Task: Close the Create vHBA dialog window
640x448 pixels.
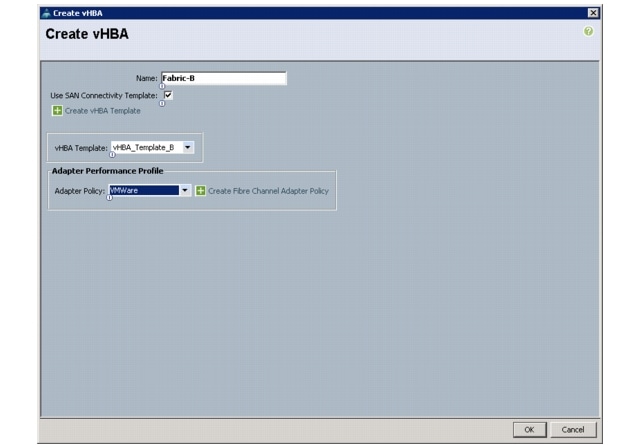Action: 593,13
